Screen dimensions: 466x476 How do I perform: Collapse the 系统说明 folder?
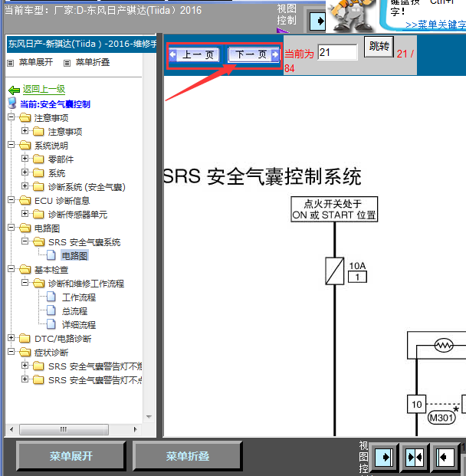11,145
